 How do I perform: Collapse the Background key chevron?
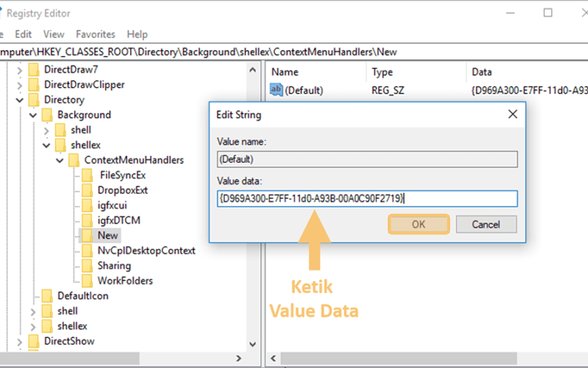coord(33,115)
